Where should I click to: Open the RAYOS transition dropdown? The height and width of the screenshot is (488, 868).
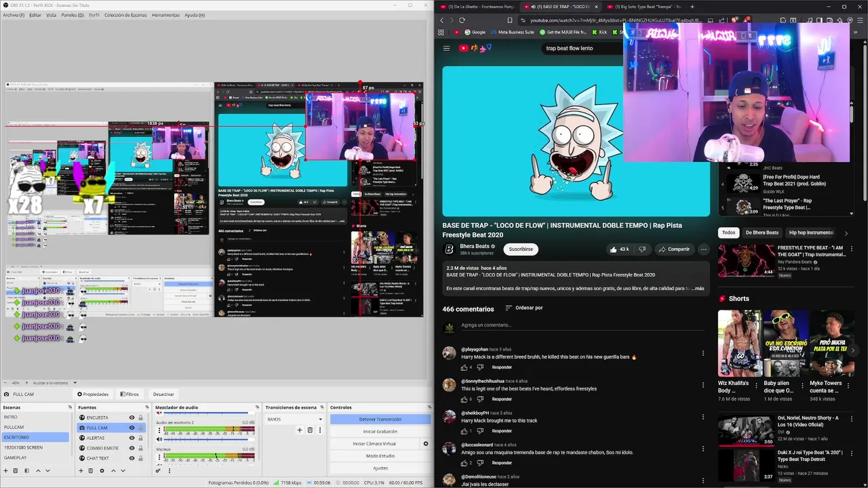(294, 419)
